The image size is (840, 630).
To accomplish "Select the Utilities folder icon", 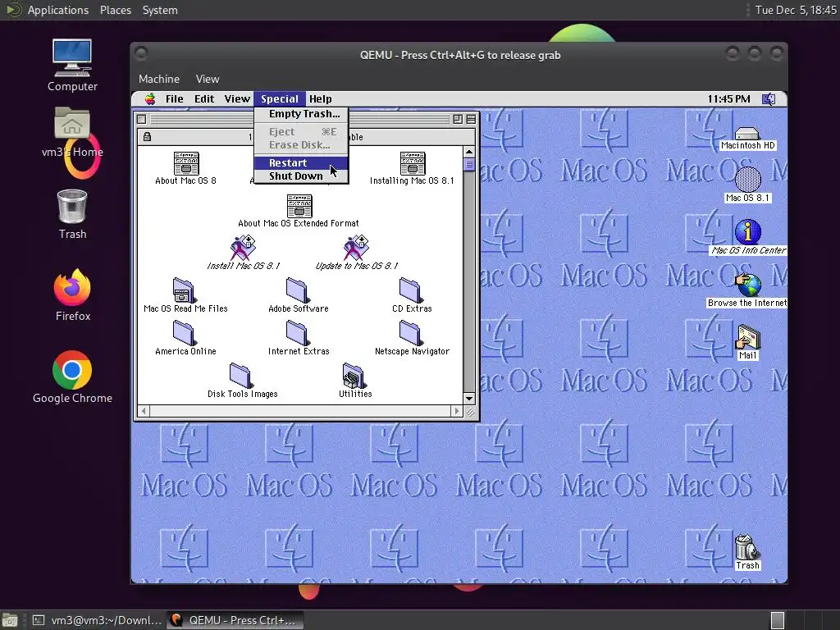I will click(x=354, y=376).
